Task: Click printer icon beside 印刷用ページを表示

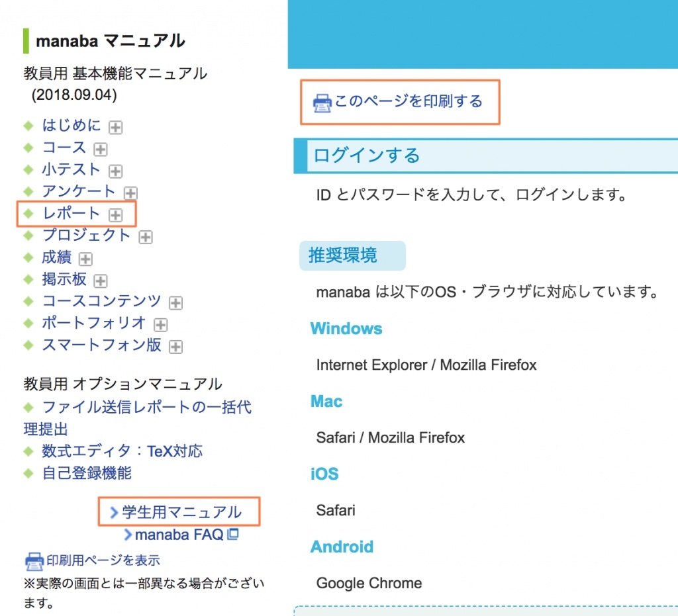Action: (34, 562)
